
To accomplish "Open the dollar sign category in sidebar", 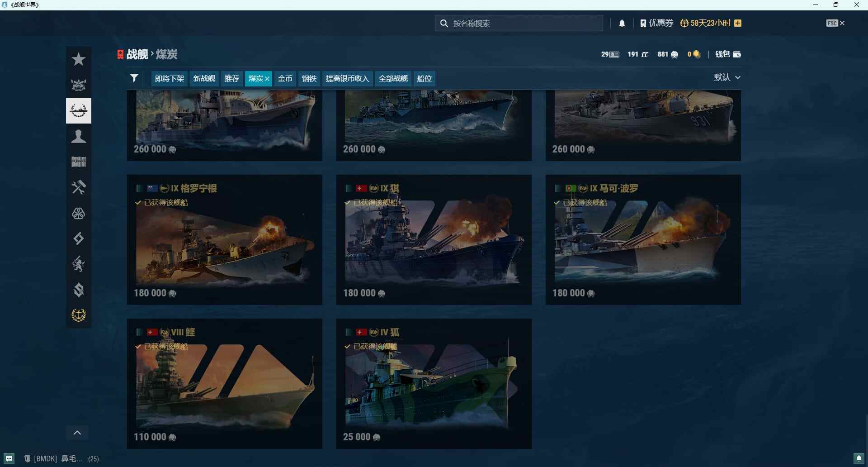I will pyautogui.click(x=79, y=290).
